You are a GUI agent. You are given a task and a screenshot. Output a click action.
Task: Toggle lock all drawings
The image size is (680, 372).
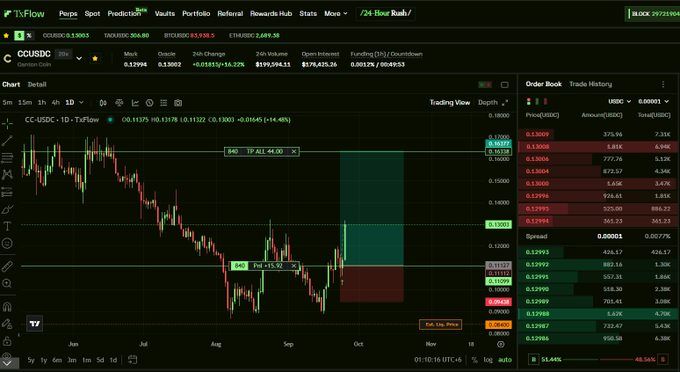[x=7, y=341]
